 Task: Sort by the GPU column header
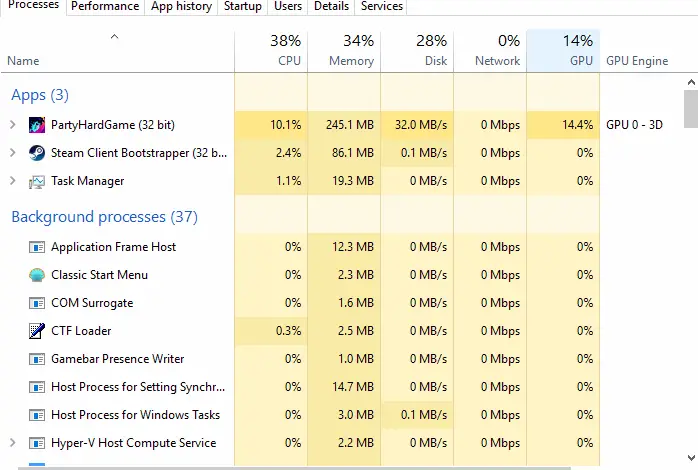563,51
